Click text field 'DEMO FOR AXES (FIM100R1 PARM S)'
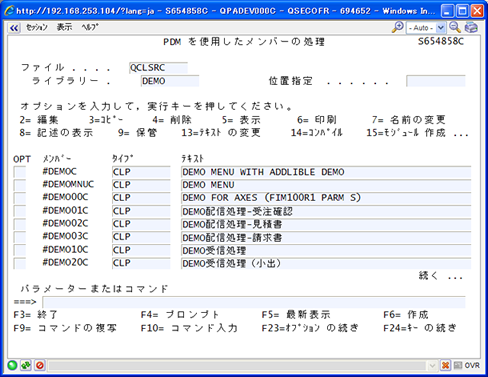Screen dimensions: 488x377 click(326, 198)
